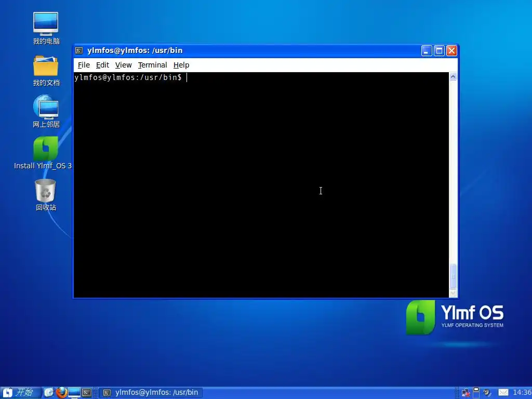Open the File menu in terminal

click(84, 65)
